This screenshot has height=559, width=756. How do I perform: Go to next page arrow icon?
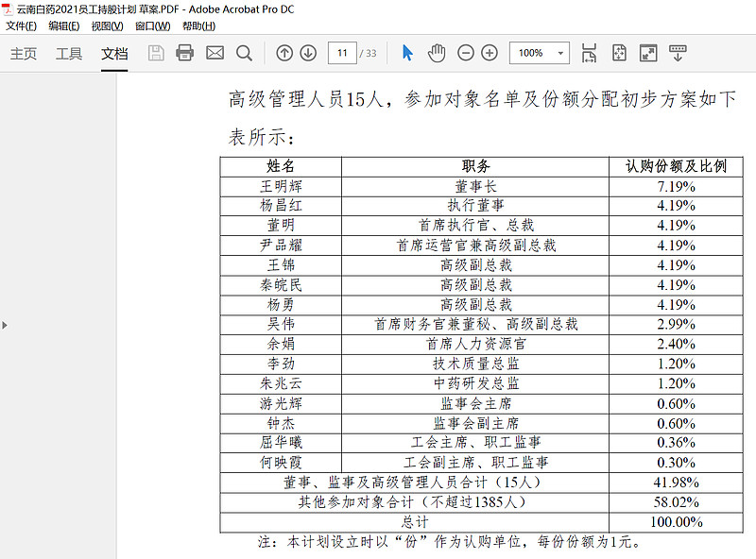tap(308, 53)
